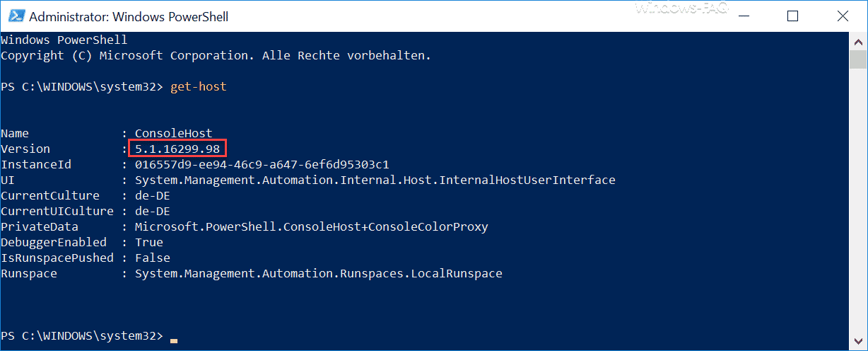
Task: Click the scrollbar down arrow
Action: (858, 341)
